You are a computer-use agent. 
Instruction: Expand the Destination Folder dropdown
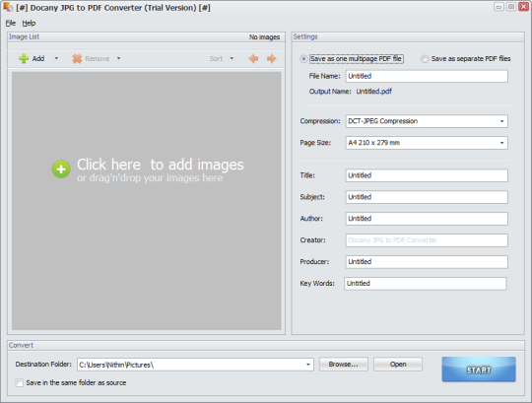[308, 365]
